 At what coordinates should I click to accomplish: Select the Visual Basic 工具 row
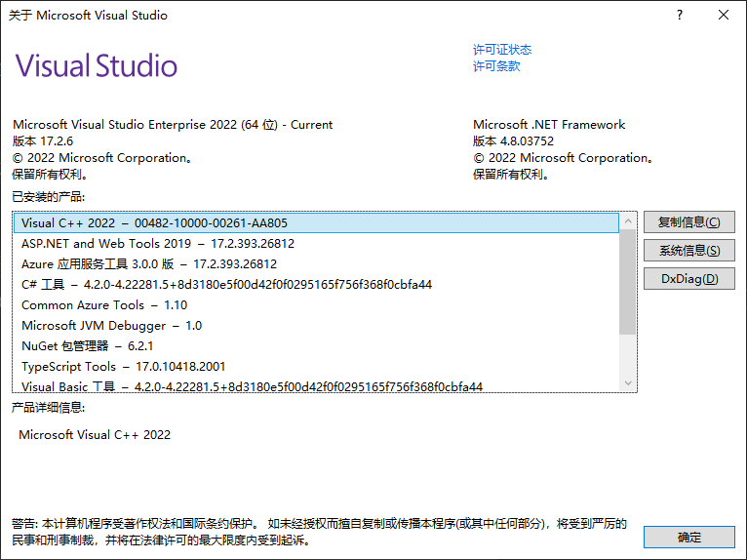316,385
